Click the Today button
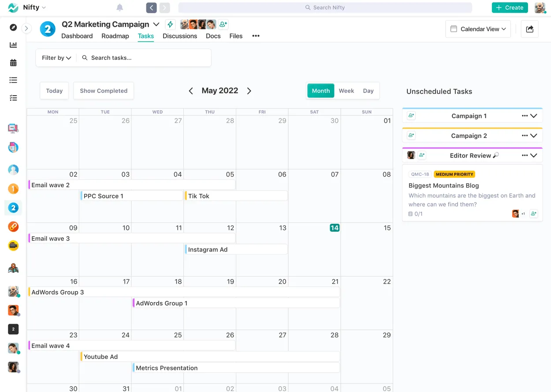 click(54, 91)
